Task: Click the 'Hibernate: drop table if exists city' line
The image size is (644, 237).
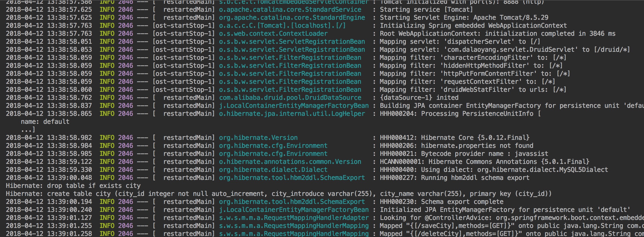Action: click(73, 186)
